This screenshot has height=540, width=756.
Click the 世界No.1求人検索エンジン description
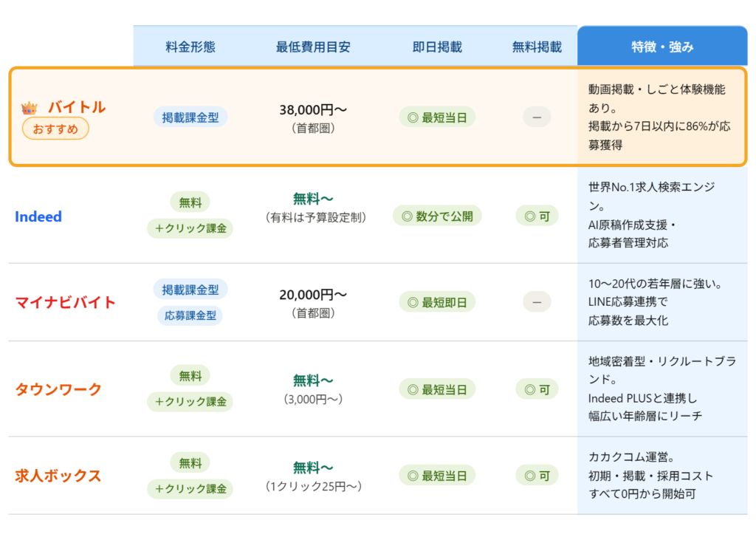point(651,215)
